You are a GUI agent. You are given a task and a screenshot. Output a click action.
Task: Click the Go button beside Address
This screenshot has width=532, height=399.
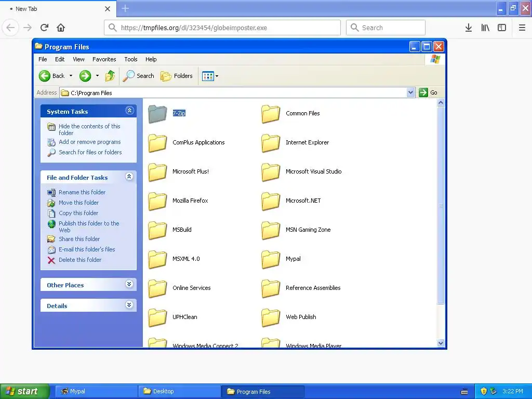click(428, 92)
